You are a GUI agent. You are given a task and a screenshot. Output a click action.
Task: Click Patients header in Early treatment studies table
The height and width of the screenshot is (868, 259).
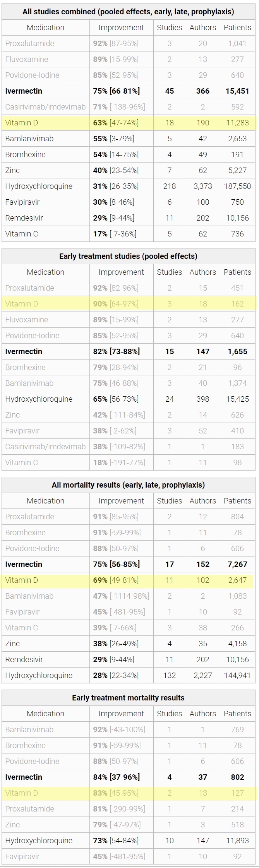(237, 272)
